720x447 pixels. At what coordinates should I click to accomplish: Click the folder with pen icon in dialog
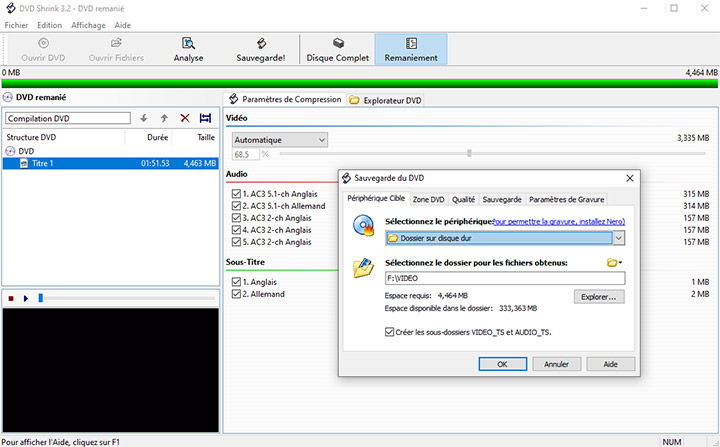[x=363, y=267]
